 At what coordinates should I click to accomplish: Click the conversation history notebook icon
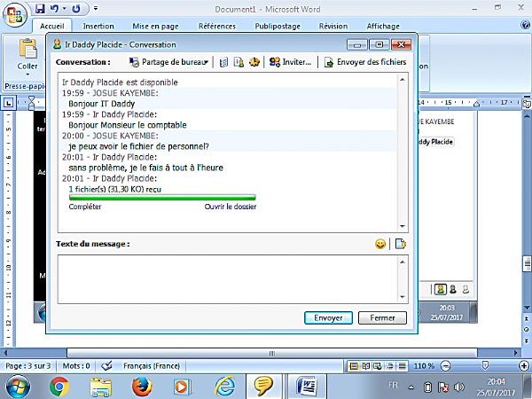coord(223,62)
